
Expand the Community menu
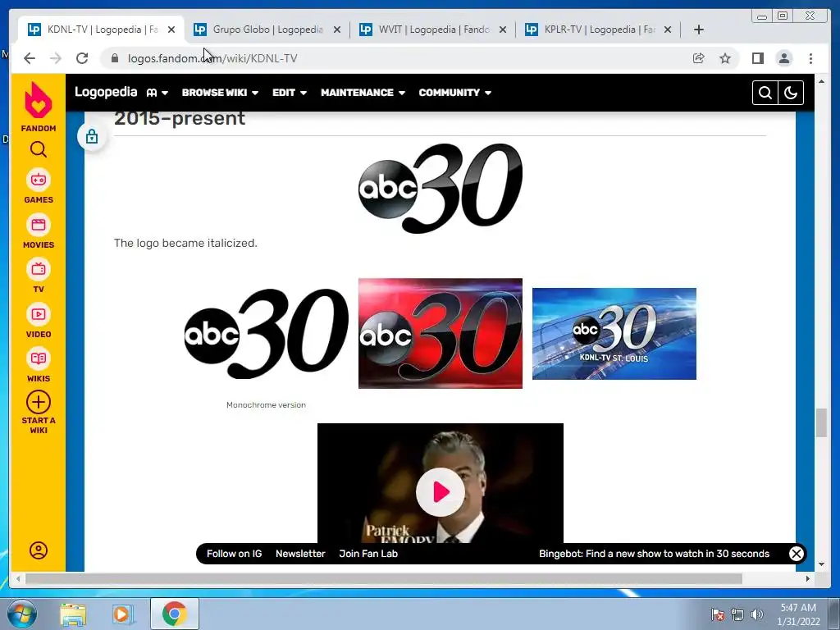[x=454, y=93]
